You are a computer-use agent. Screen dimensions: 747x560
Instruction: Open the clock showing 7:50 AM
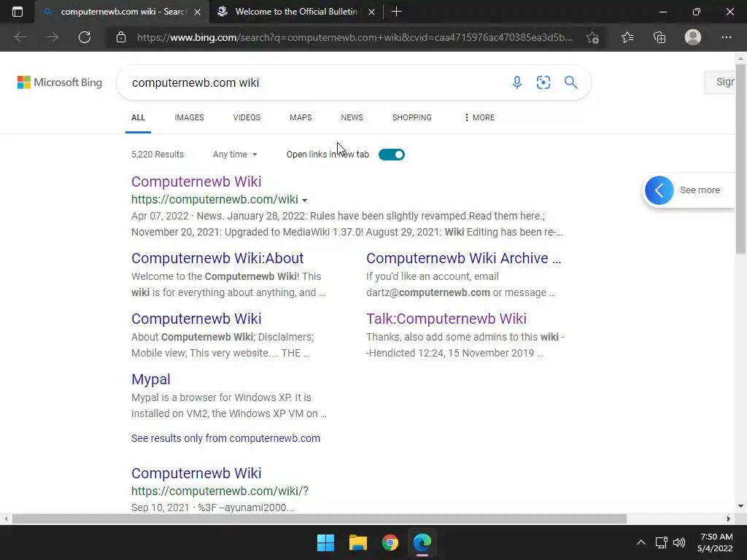coord(715,542)
